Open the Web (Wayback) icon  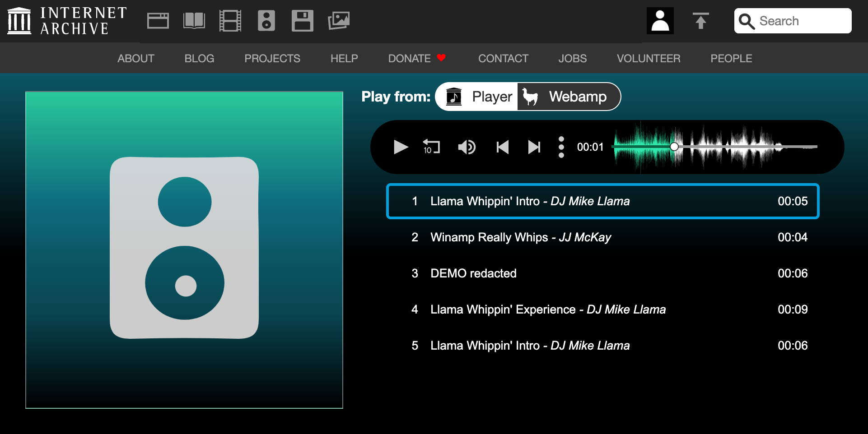tap(158, 21)
